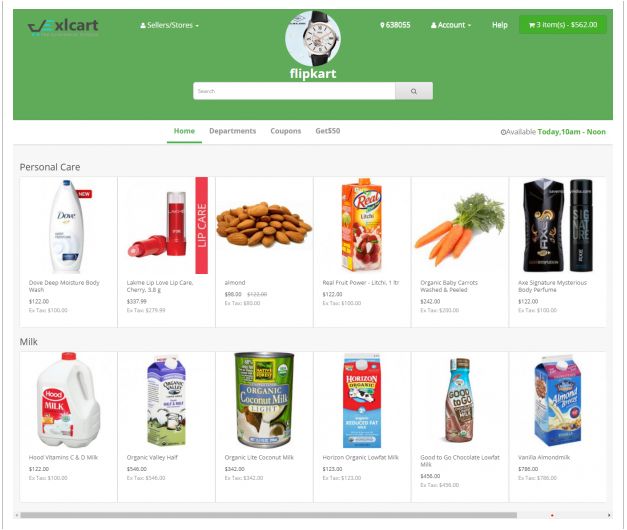
Task: Open the shopping cart with 3 items
Action: pos(563,25)
